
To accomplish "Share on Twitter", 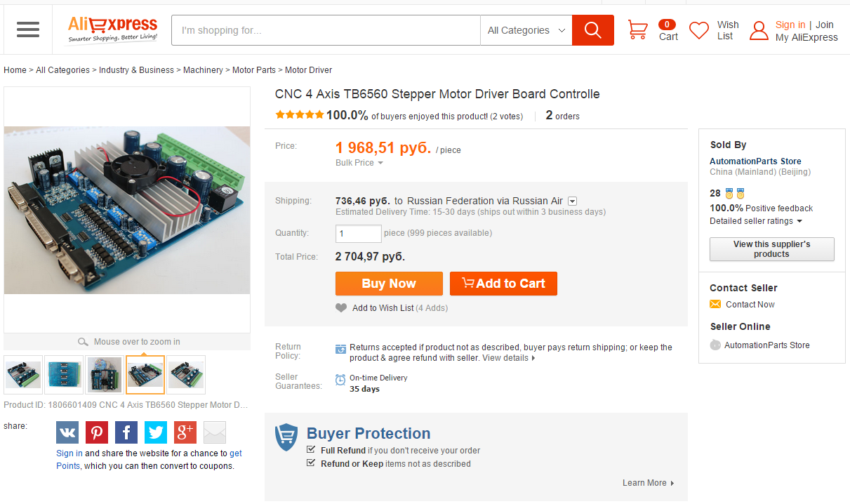I will click(156, 432).
